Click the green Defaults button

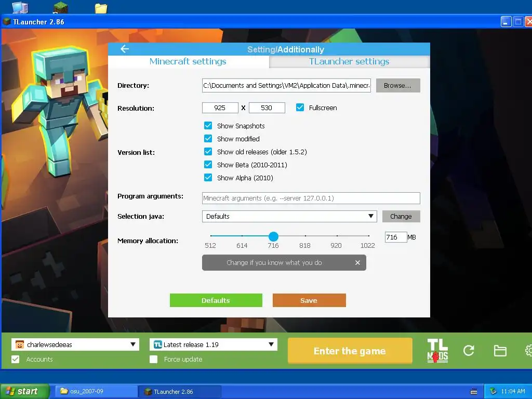[216, 300]
